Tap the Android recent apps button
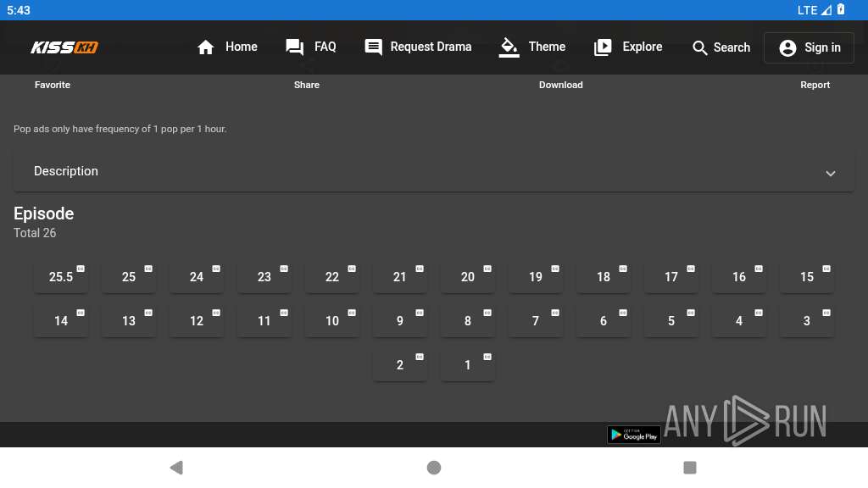This screenshot has height=488, width=868. click(690, 468)
